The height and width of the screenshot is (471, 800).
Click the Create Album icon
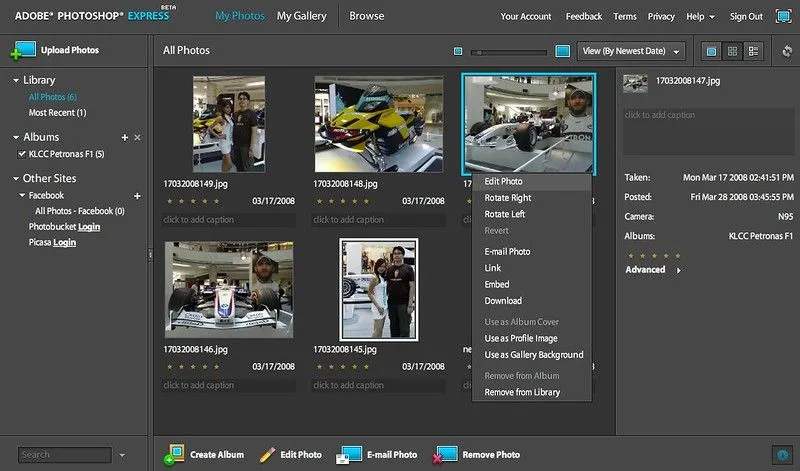point(175,454)
